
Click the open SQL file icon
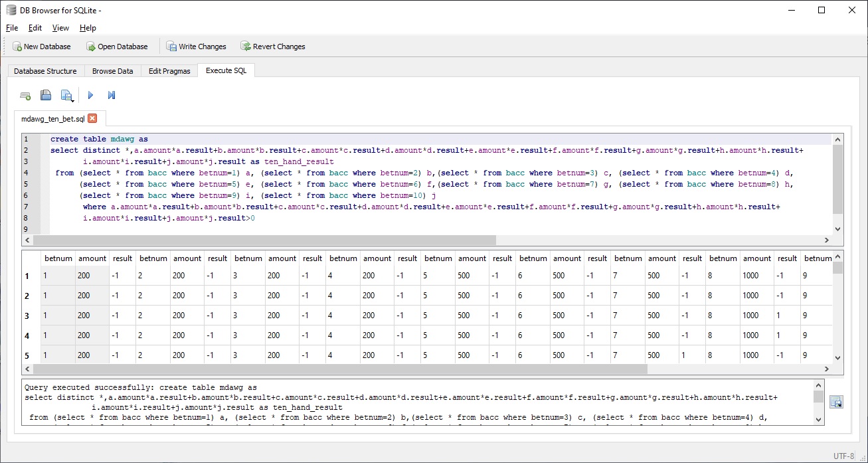click(46, 96)
